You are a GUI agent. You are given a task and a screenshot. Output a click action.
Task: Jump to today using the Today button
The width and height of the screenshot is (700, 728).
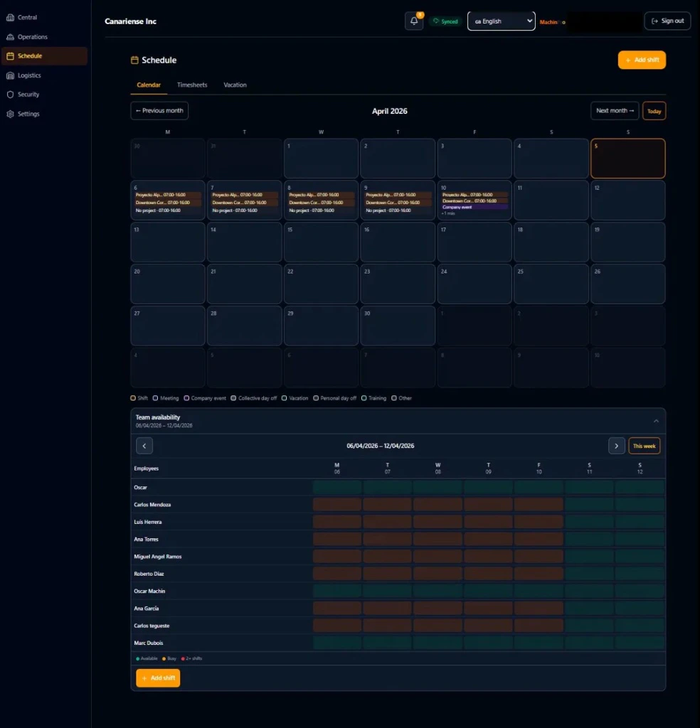[x=654, y=110]
